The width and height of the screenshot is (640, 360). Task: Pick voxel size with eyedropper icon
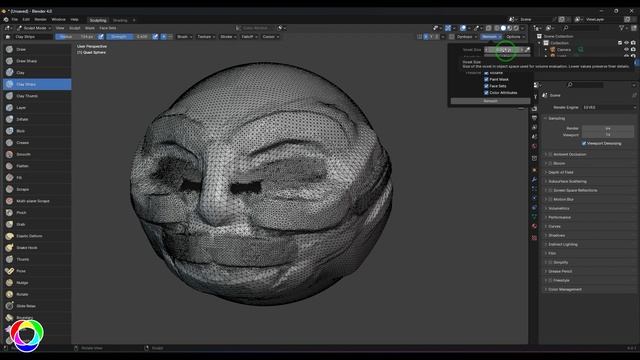pos(527,50)
